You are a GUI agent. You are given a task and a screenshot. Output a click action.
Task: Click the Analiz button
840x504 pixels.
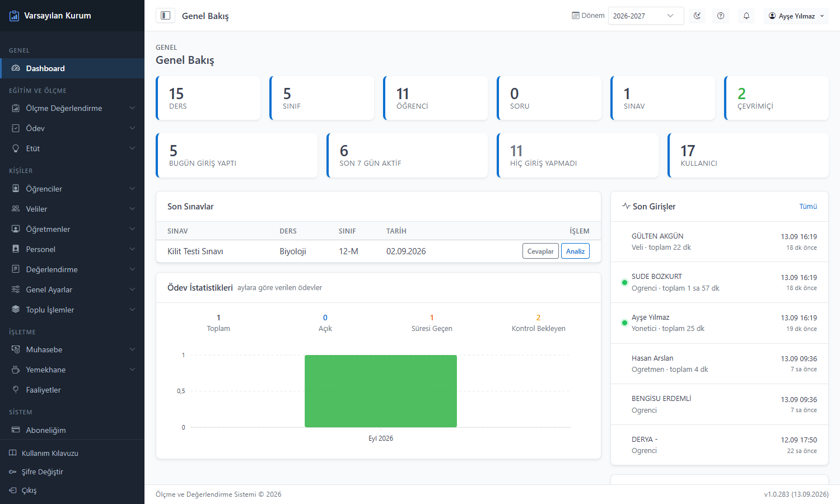[x=575, y=251]
